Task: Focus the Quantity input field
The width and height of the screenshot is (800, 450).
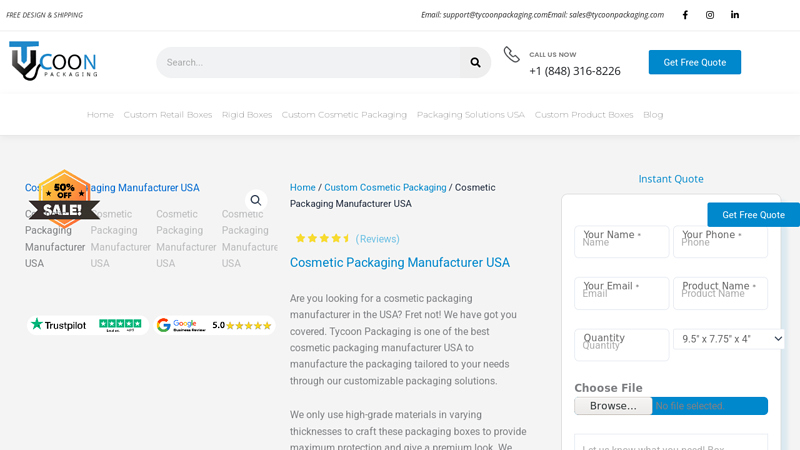Action: pos(621,345)
